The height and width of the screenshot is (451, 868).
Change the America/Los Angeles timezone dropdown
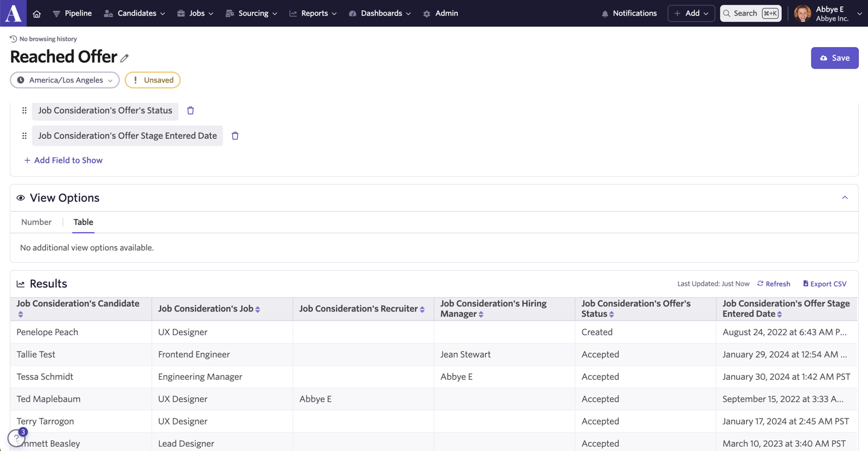pos(65,80)
